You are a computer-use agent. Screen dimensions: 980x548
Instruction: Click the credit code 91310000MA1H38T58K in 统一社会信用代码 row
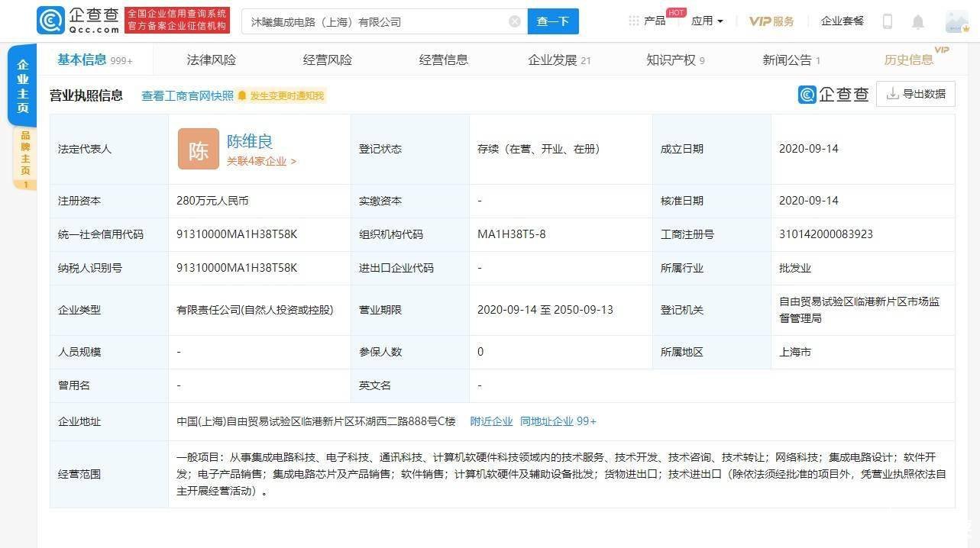click(237, 234)
